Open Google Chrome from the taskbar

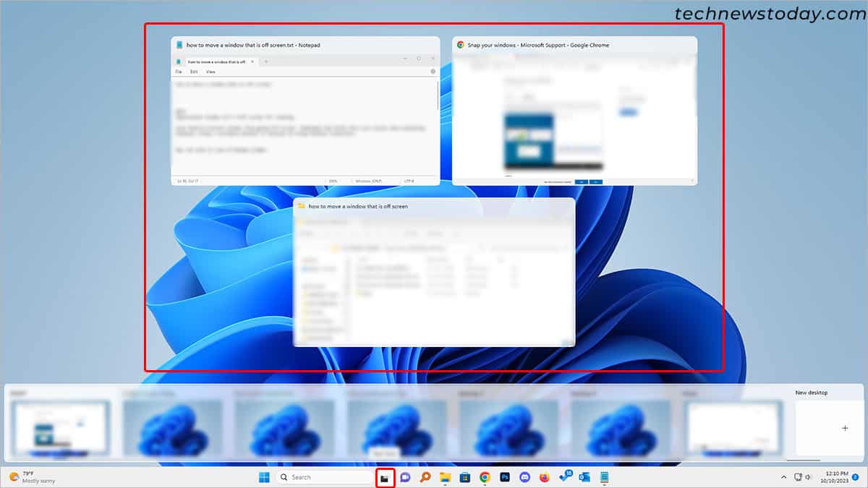click(485, 477)
